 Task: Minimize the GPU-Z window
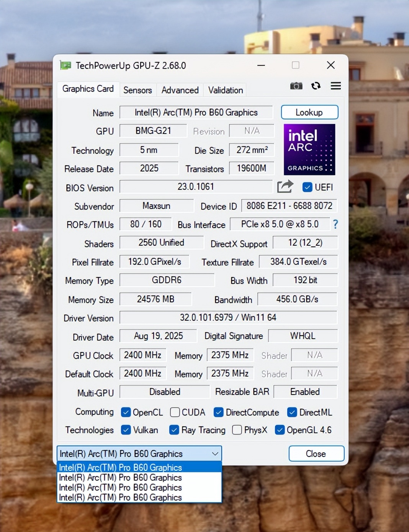point(261,65)
